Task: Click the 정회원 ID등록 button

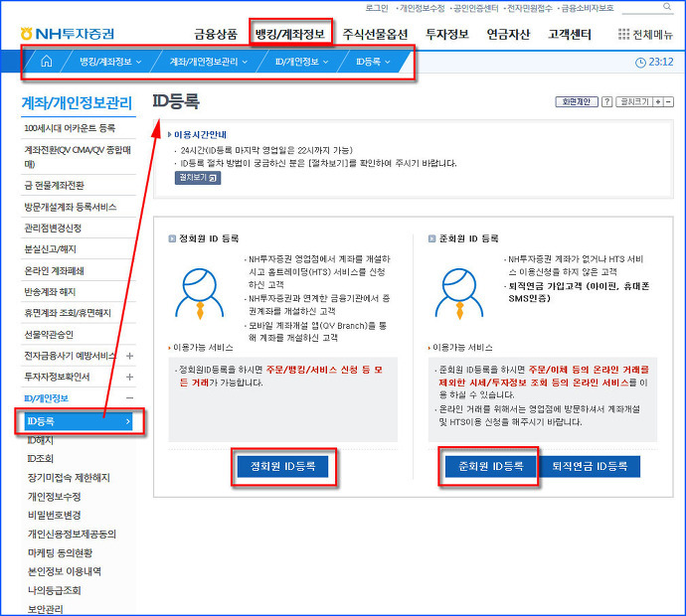Action: [x=282, y=467]
